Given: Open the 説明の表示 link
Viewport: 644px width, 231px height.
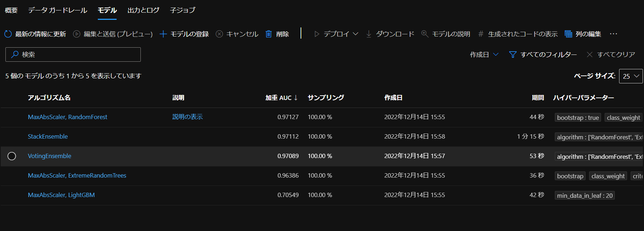Looking at the screenshot, I should [x=187, y=117].
